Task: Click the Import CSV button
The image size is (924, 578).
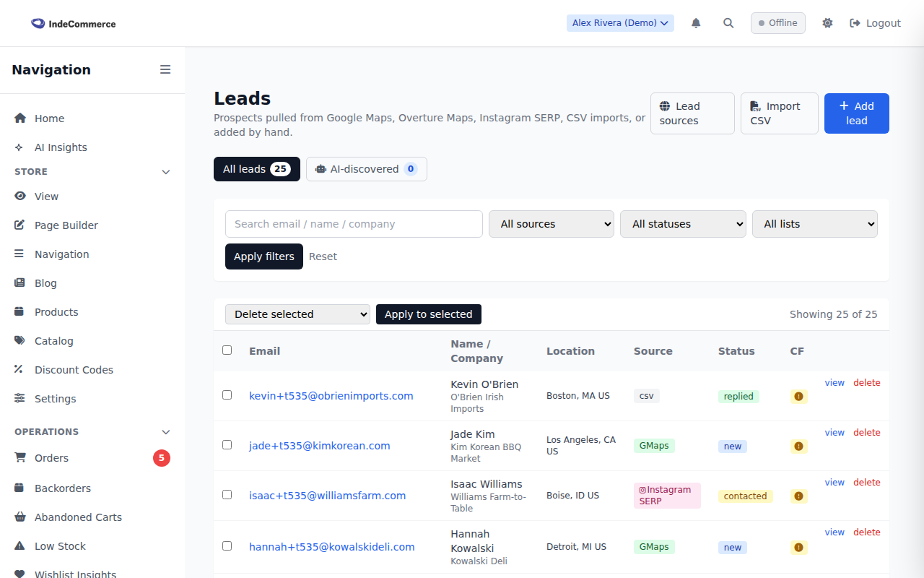Action: click(780, 113)
